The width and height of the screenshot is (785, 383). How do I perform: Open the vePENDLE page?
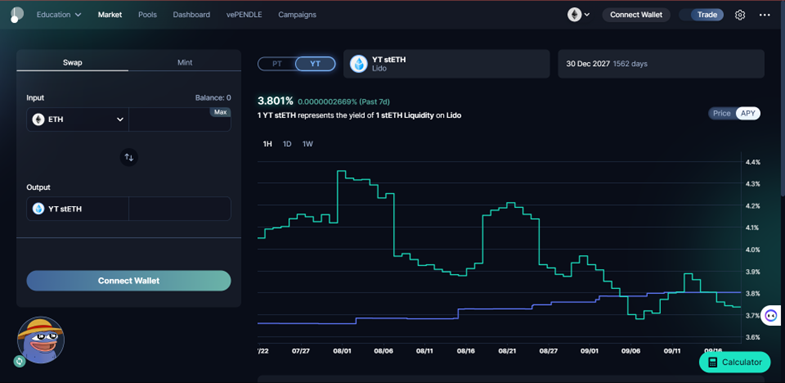[244, 15]
